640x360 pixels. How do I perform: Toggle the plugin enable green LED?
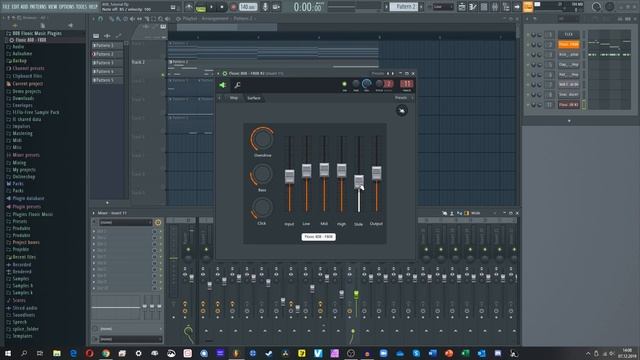tap(344, 84)
